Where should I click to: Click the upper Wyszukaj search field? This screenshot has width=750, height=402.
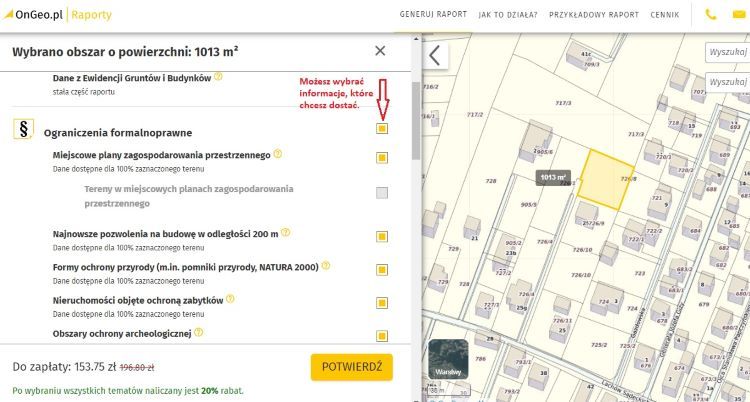tap(728, 52)
